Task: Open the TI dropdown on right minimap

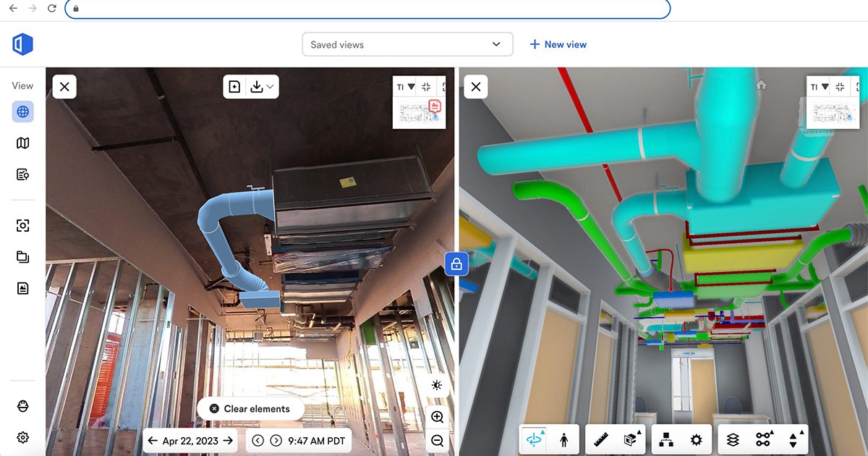Action: pos(820,87)
